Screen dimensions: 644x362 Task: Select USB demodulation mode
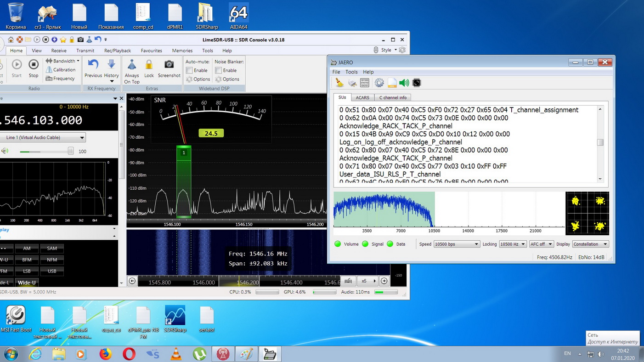pyautogui.click(x=52, y=271)
